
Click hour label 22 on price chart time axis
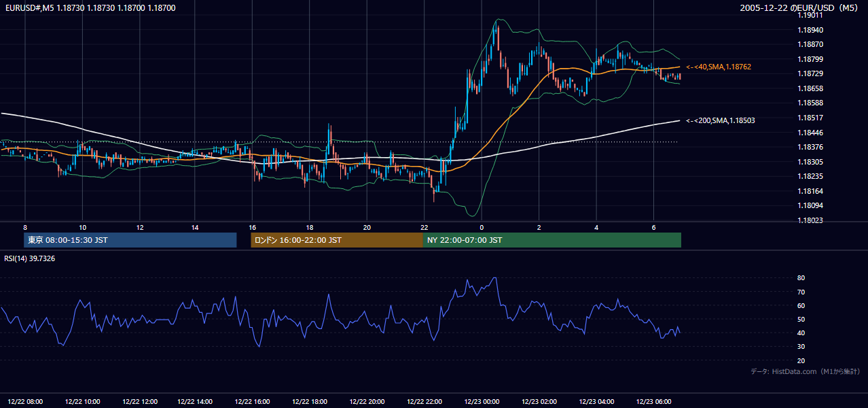tap(424, 227)
